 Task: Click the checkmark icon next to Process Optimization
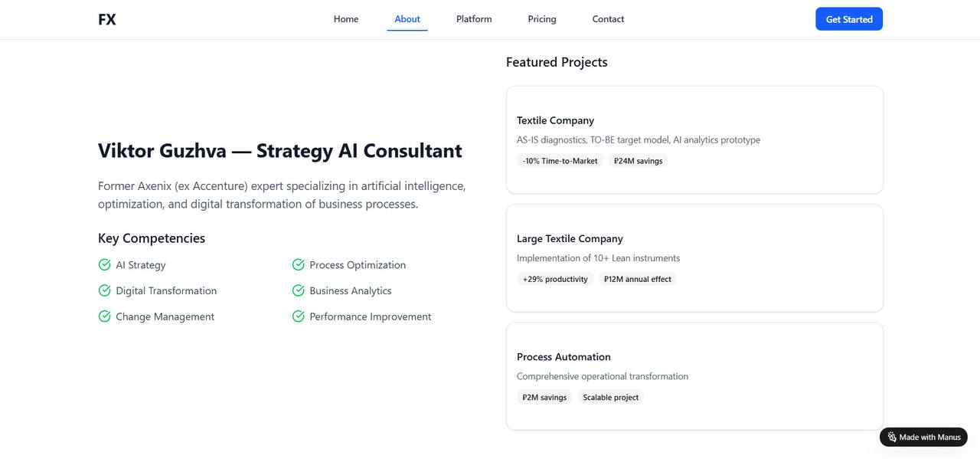pyautogui.click(x=299, y=265)
